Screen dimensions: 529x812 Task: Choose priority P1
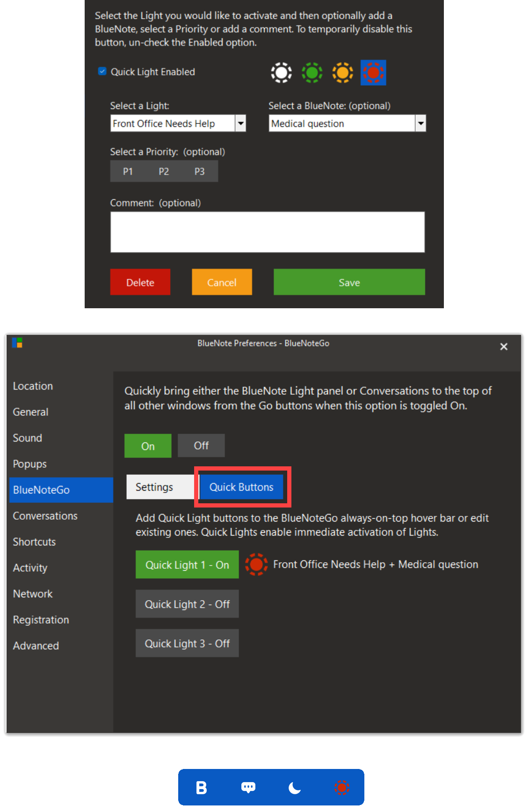(x=128, y=171)
